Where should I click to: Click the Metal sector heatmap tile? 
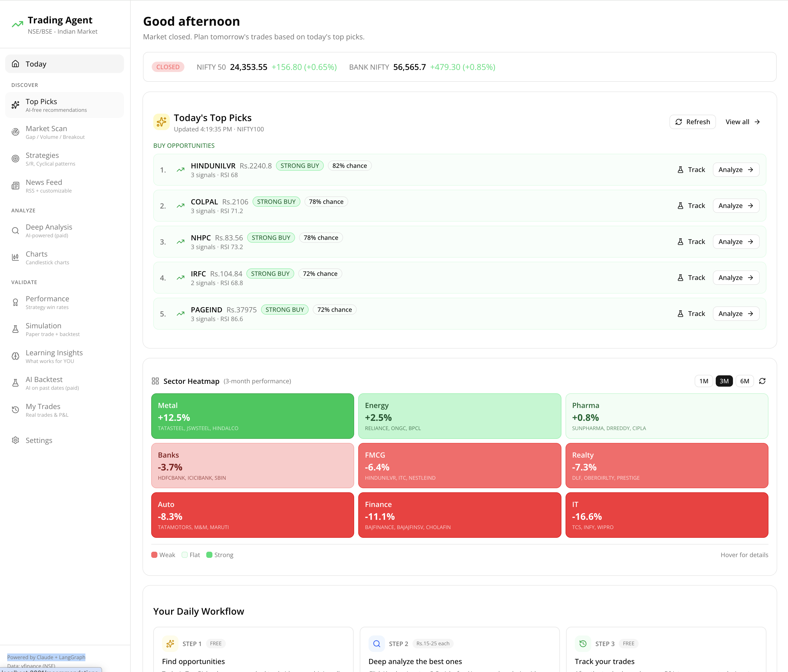[252, 416]
